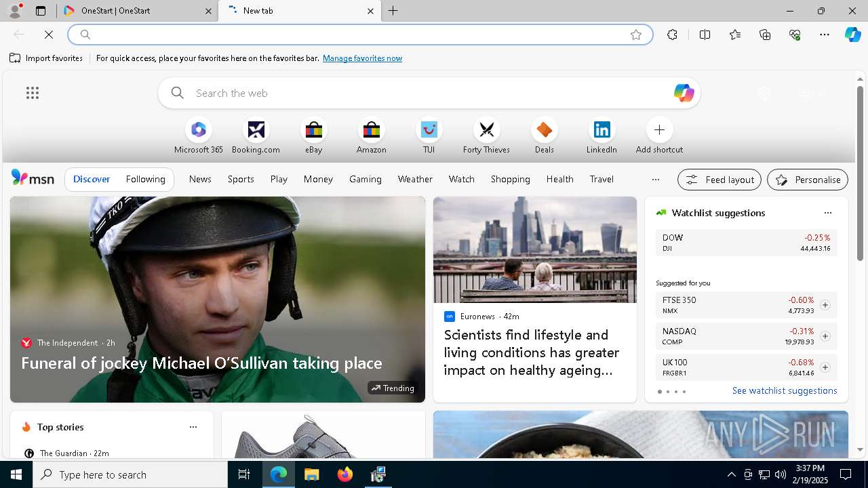The width and height of the screenshot is (868, 488).
Task: Switch to OneStart tab
Action: (138, 11)
